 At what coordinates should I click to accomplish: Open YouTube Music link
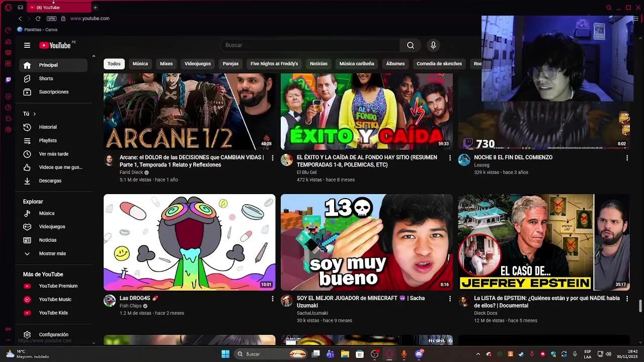click(x=54, y=300)
